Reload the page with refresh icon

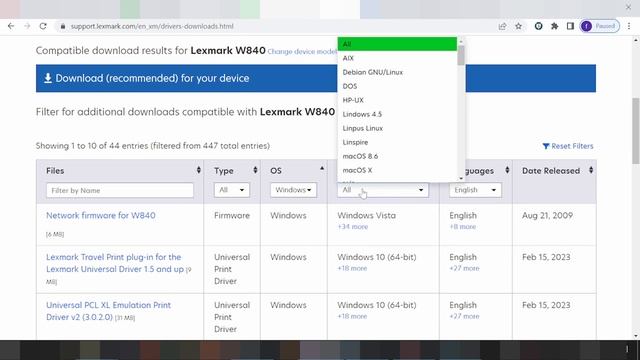(x=43, y=26)
